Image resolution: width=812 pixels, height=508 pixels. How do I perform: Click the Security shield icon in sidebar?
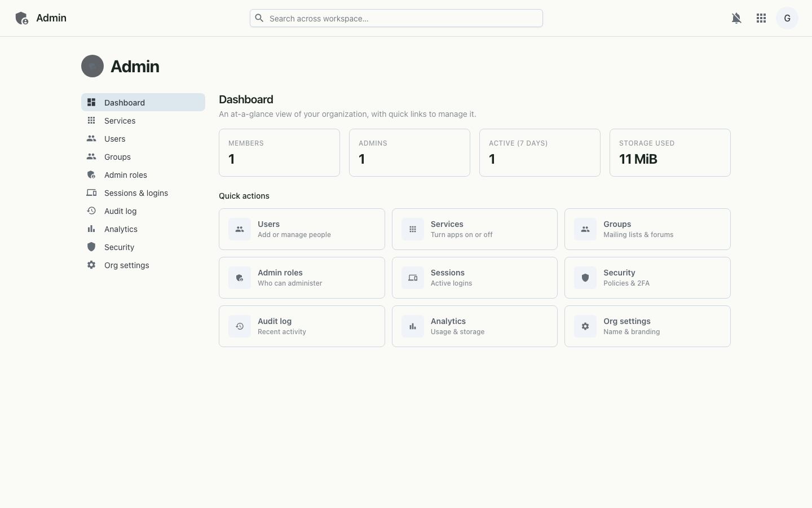[91, 247]
